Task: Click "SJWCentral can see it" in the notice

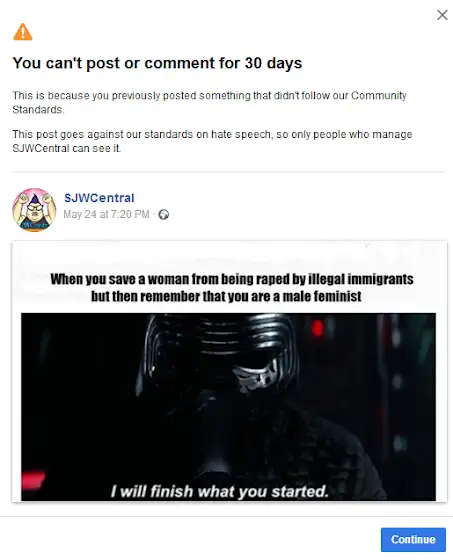Action: (66, 148)
